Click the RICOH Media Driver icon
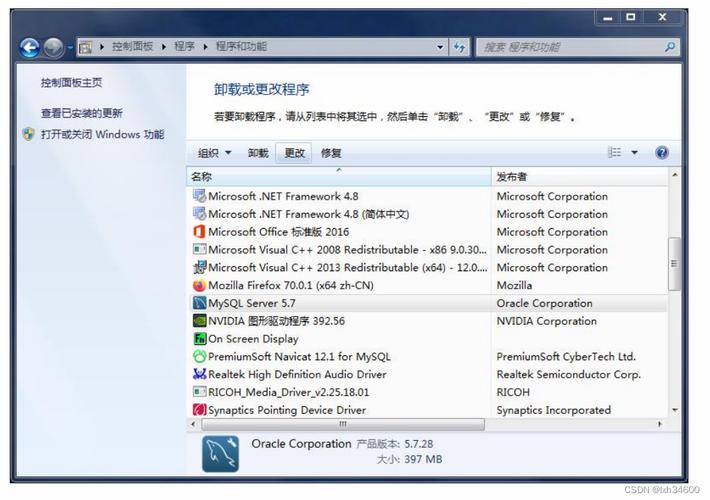Viewport: 710px width, 500px height. 199,392
